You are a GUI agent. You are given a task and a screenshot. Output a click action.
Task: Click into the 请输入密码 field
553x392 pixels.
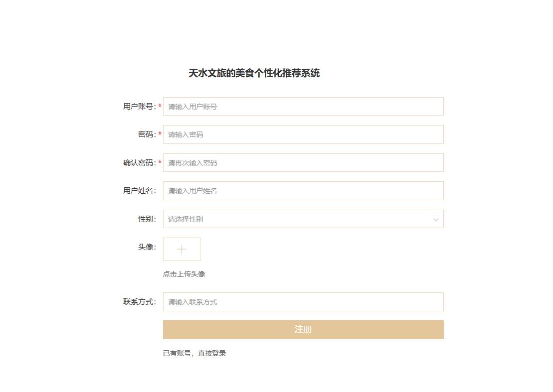point(303,134)
